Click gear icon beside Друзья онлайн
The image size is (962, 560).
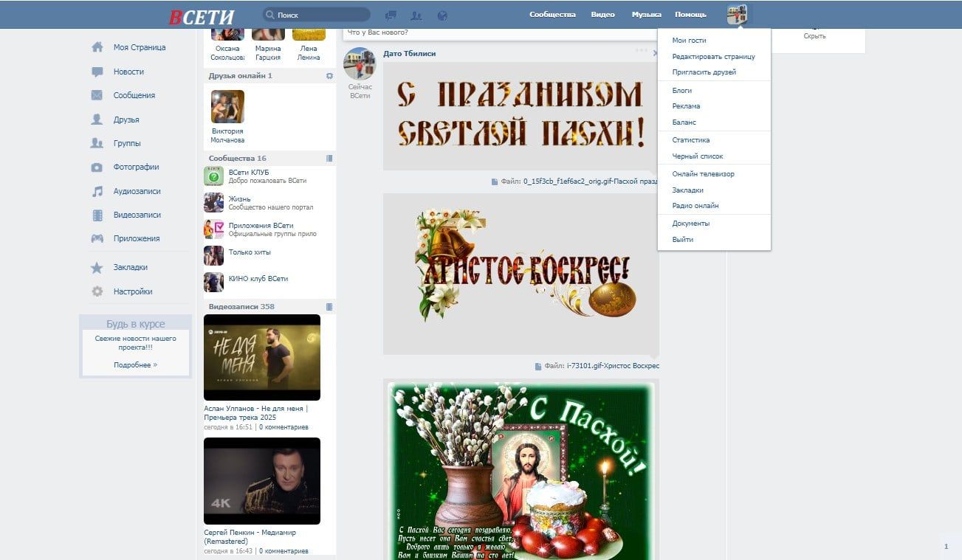[329, 76]
